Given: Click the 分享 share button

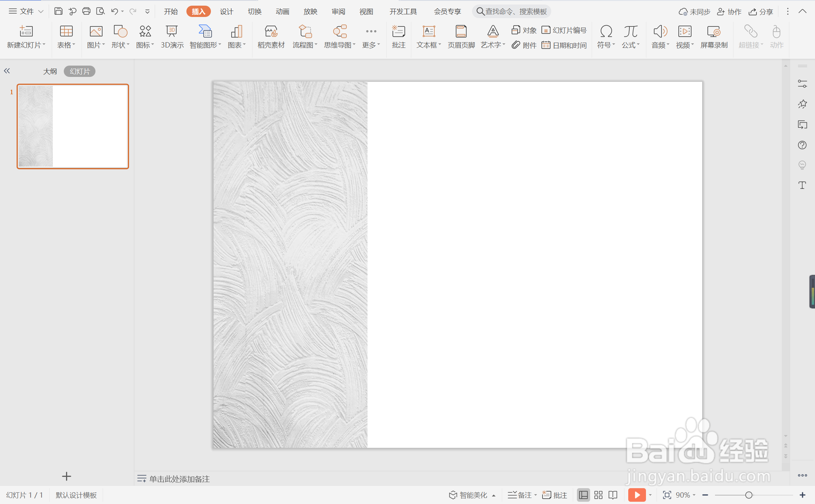Looking at the screenshot, I should [x=761, y=12].
